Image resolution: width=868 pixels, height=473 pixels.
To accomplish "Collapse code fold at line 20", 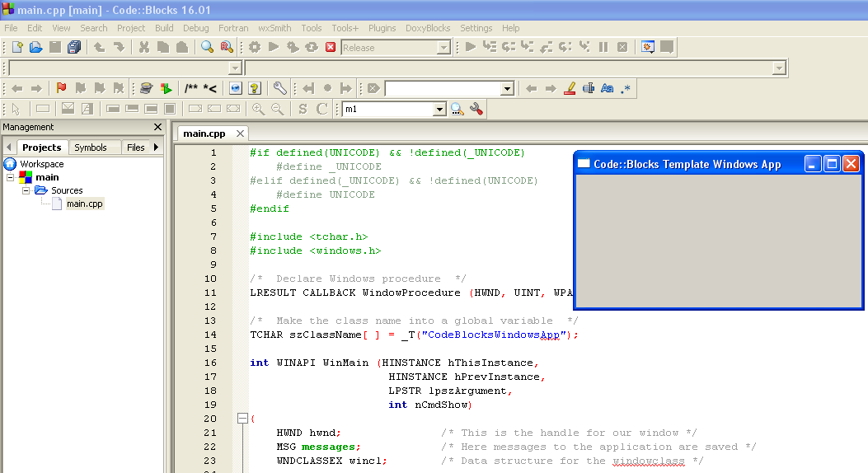I will (x=242, y=419).
